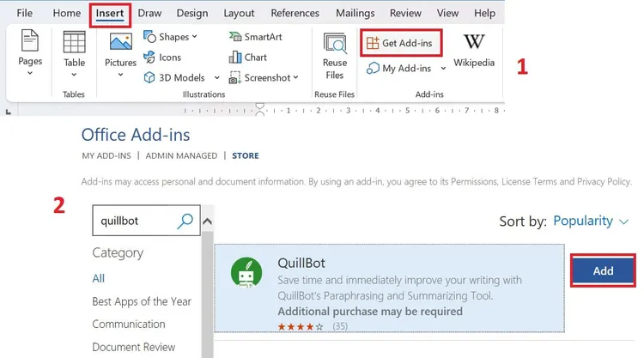This screenshot has height=358, width=644.
Task: Open the Help tab
Action: (484, 13)
